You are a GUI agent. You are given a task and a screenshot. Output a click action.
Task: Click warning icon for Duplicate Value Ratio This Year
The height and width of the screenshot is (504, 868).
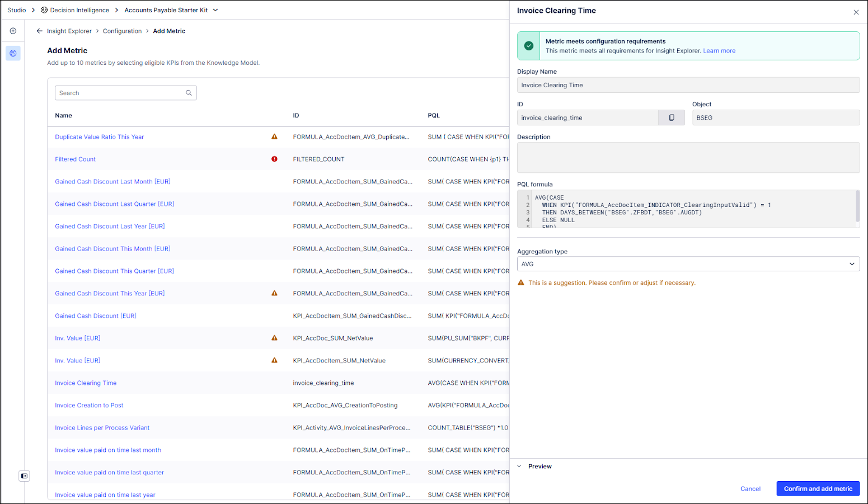click(x=274, y=136)
